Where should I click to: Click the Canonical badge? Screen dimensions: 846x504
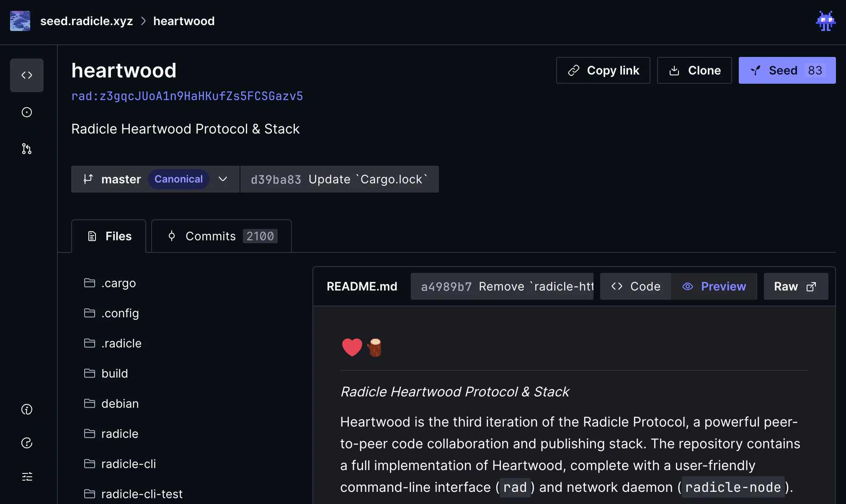tap(178, 179)
